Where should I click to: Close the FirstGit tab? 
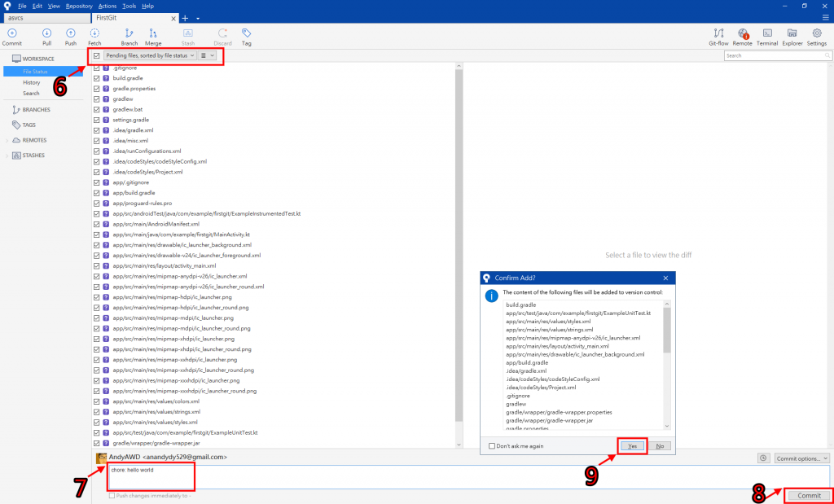(x=173, y=18)
